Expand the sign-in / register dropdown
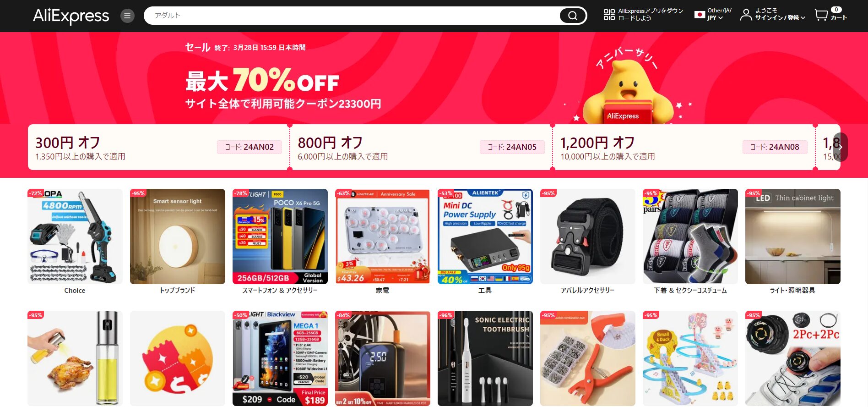 pyautogui.click(x=780, y=18)
